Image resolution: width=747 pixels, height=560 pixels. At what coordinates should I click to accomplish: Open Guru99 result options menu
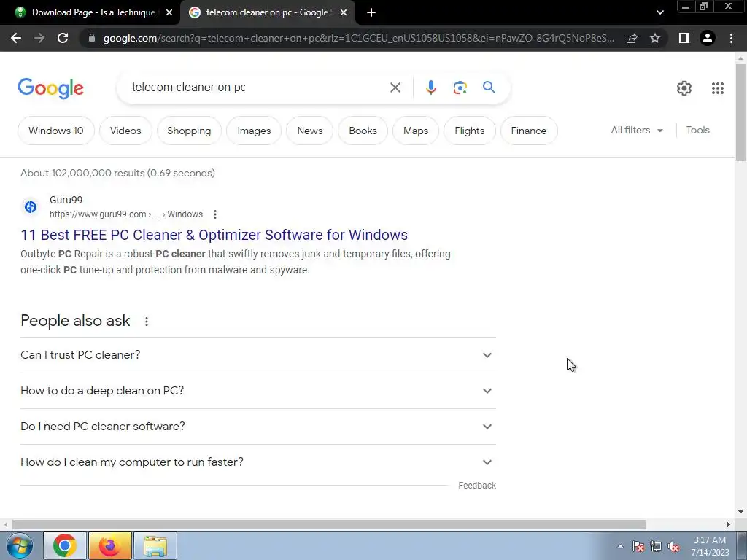pyautogui.click(x=215, y=214)
